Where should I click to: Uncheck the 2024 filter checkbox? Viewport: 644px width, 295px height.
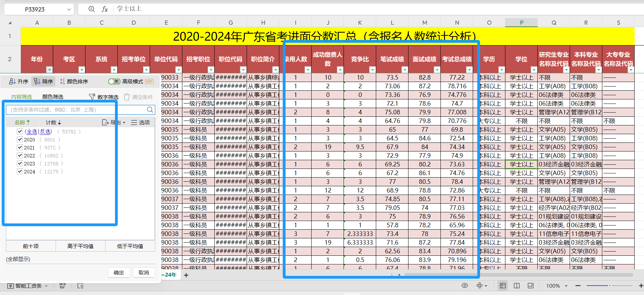point(20,171)
